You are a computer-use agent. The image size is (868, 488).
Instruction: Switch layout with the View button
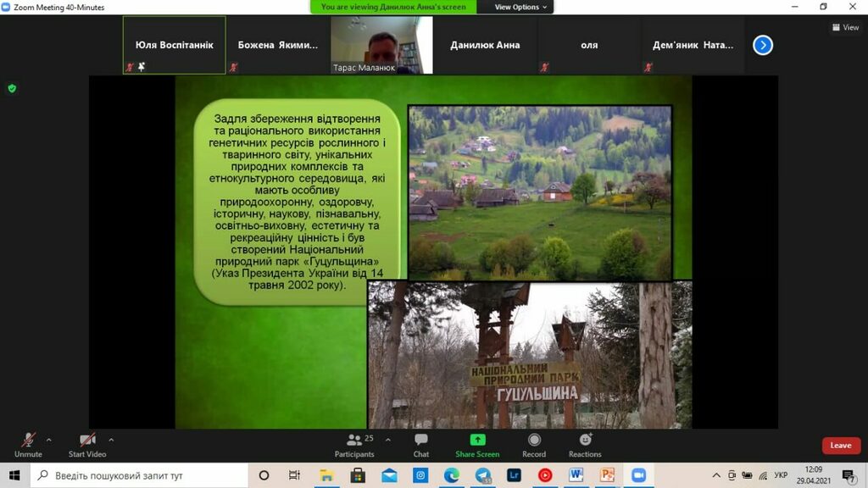tap(845, 27)
